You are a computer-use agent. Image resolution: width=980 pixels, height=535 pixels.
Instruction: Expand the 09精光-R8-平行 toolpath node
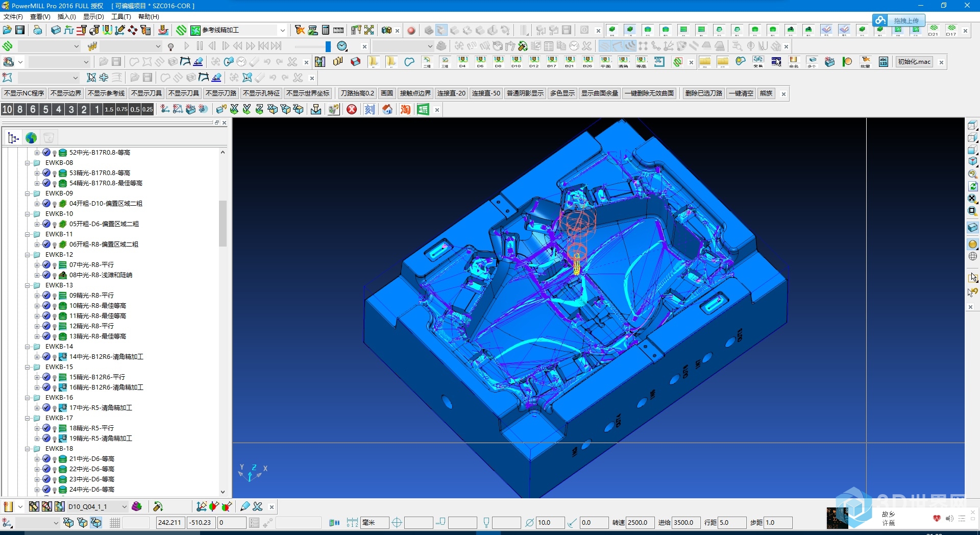37,296
